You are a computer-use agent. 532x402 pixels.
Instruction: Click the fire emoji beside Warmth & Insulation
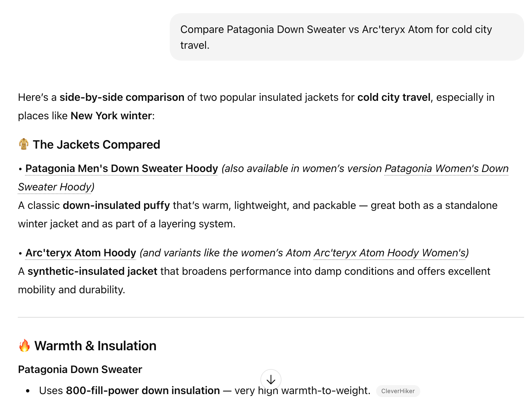(24, 346)
